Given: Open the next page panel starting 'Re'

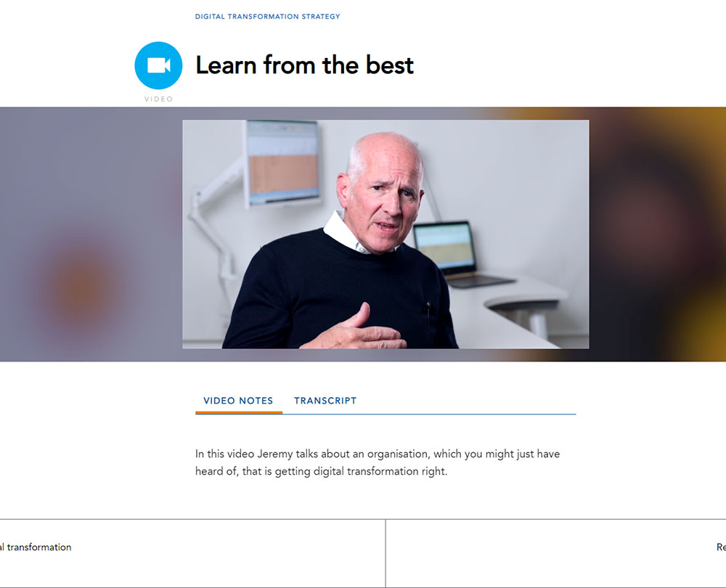Looking at the screenshot, I should tap(555, 553).
